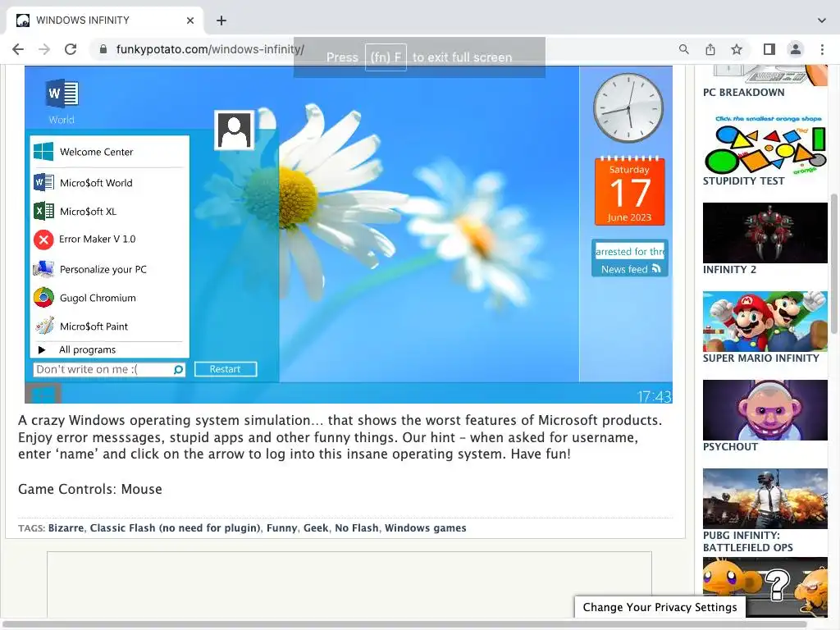Click the red Error Maker X icon
Screen dimensions: 840x630
tap(43, 240)
